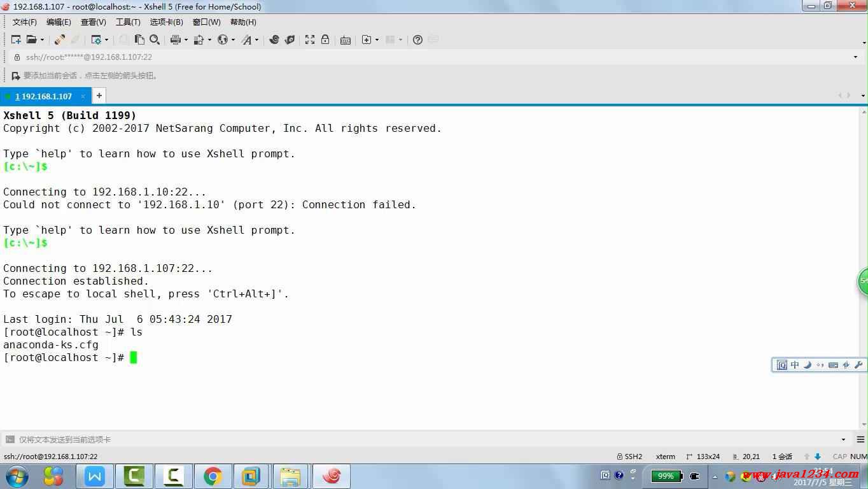The width and height of the screenshot is (868, 489).
Task: Expand the globe encoding dropdown arrow
Action: pos(233,39)
